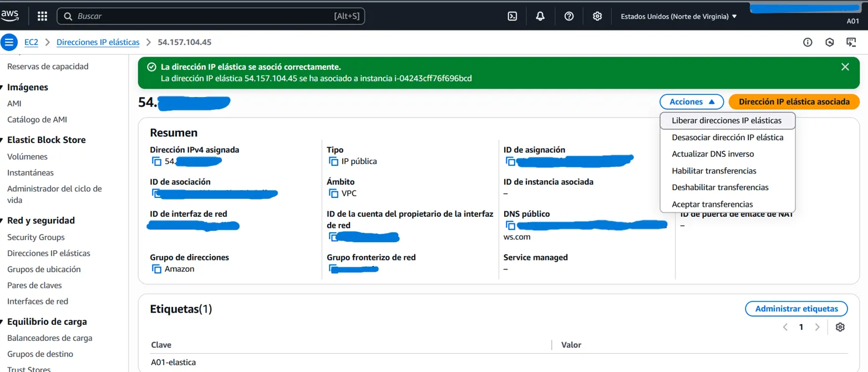Image resolution: width=868 pixels, height=372 pixels.
Task: Click Administrar etiquetas button
Action: coord(796,309)
